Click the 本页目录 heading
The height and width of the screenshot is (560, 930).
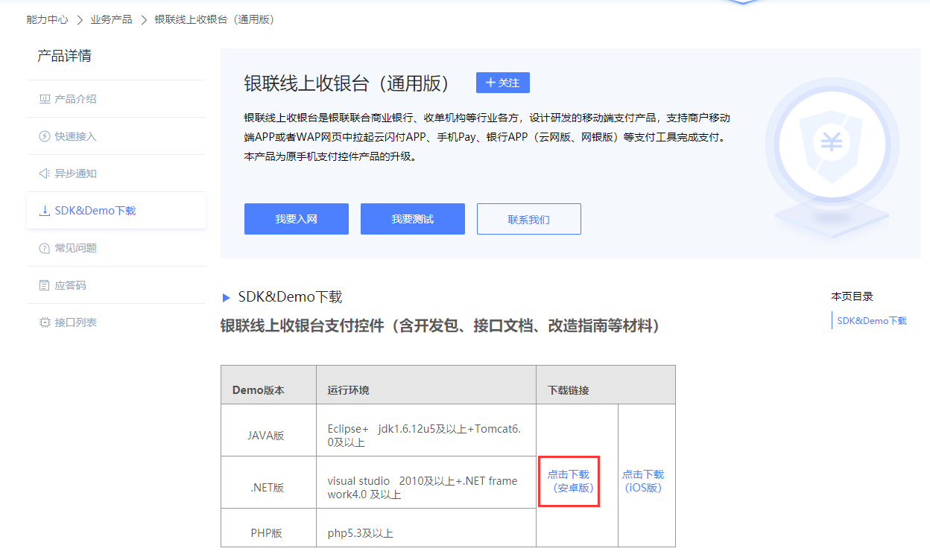click(x=852, y=296)
